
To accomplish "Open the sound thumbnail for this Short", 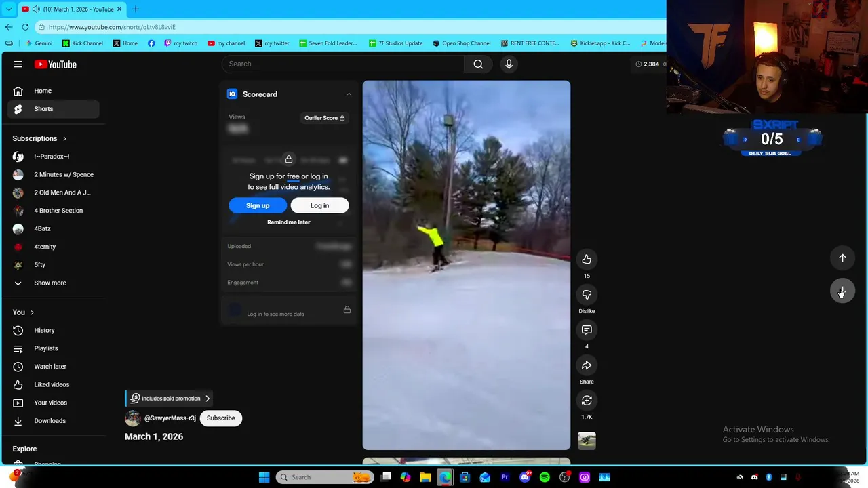I will point(587,441).
